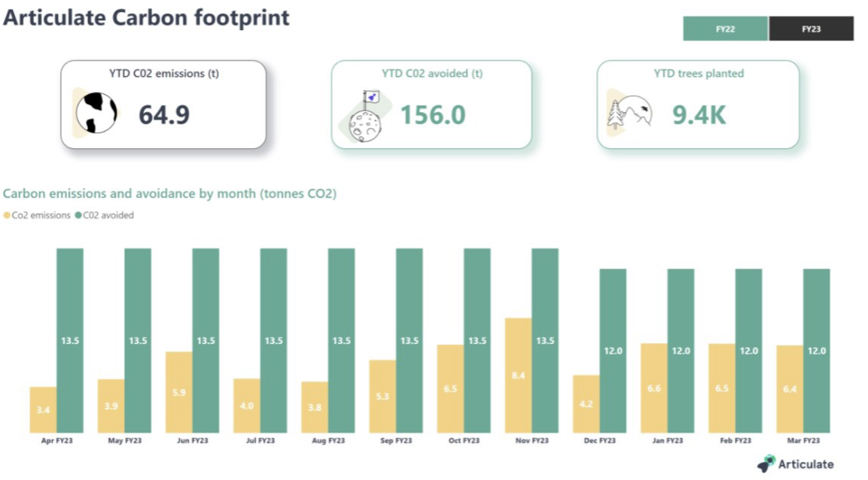Select the yellow Co2 emissions legend dot
The height and width of the screenshot is (480, 868).
pos(7,215)
